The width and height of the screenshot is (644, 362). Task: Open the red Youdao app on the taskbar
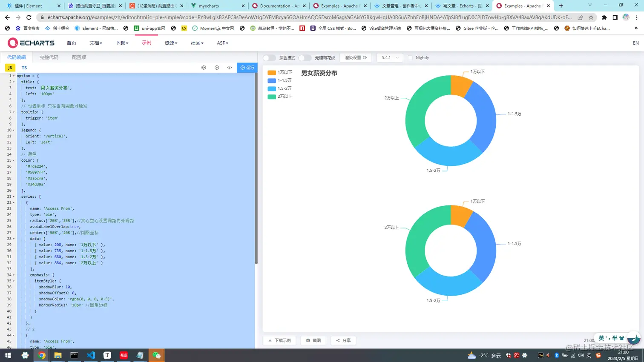point(124,355)
